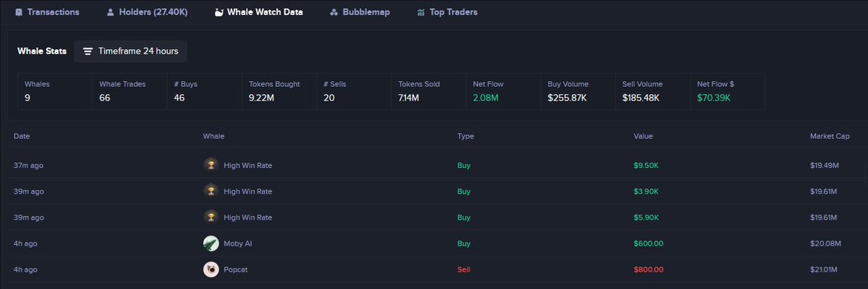The image size is (868, 289).
Task: Click the Bubblemap bubbles icon
Action: 333,12
